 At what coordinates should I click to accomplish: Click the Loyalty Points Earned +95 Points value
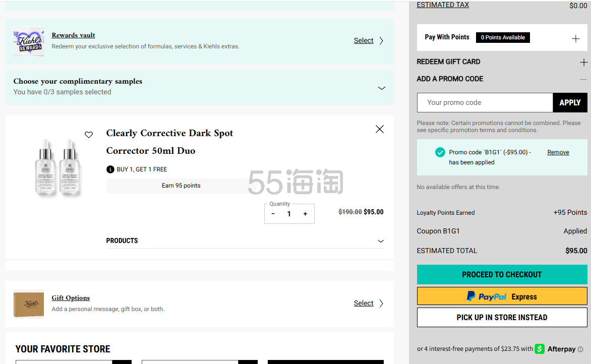click(x=570, y=213)
